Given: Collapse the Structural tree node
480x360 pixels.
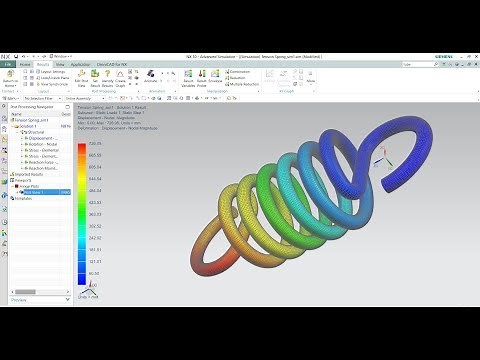Looking at the screenshot, I should point(17,132).
